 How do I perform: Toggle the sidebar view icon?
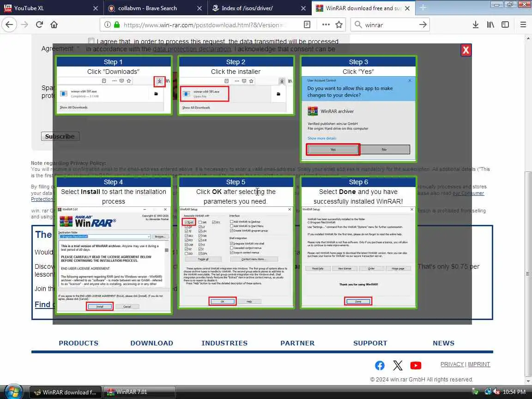point(505,24)
